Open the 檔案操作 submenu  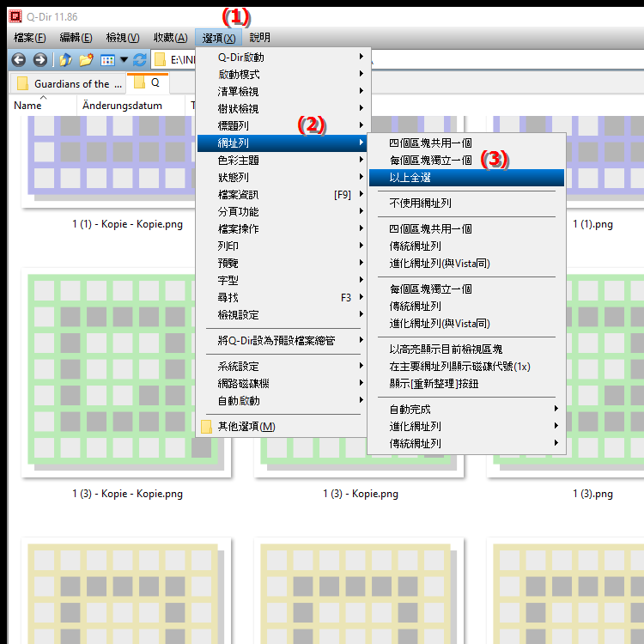(283, 228)
